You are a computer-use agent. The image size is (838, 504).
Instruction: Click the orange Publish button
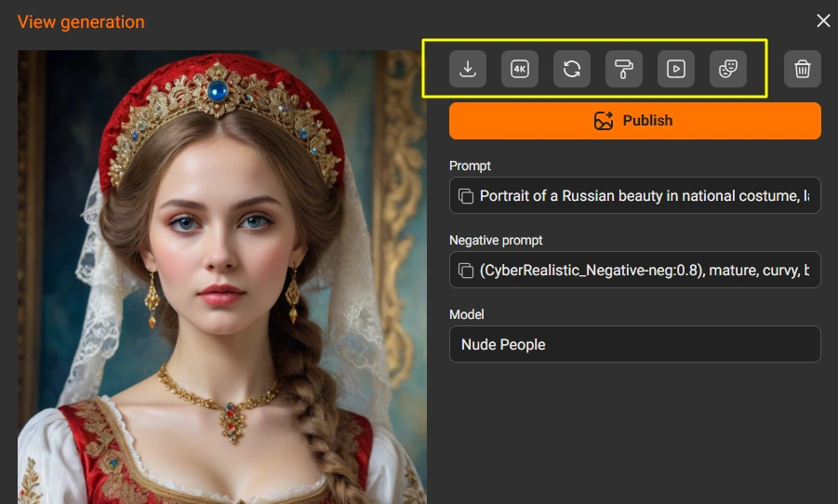635,121
